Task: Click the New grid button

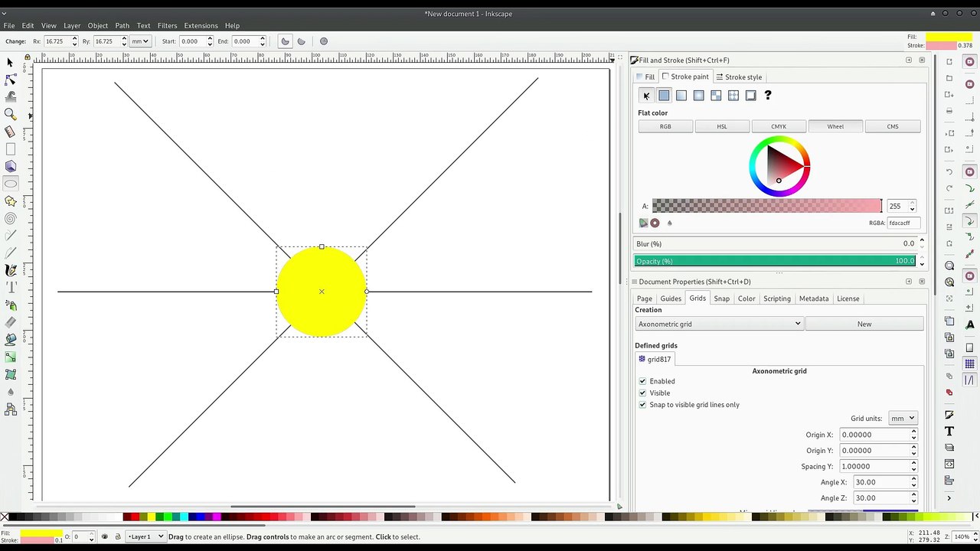Action: 864,324
